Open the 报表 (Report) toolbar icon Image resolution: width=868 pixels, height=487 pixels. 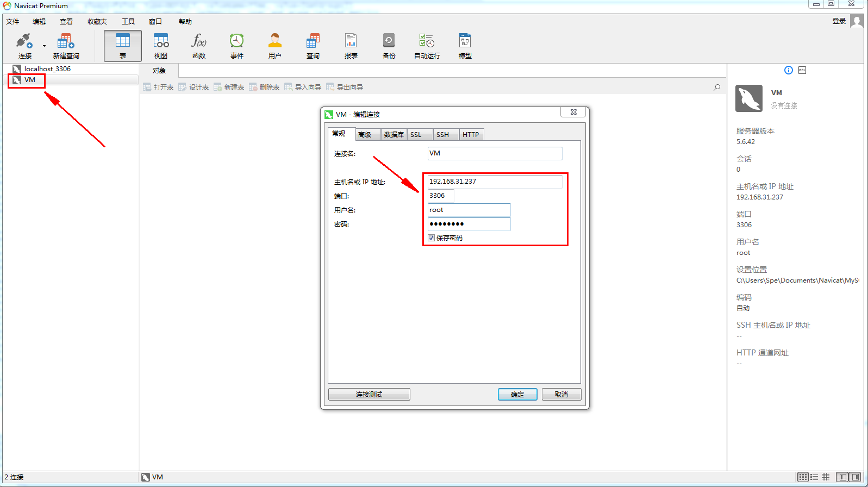(x=351, y=46)
